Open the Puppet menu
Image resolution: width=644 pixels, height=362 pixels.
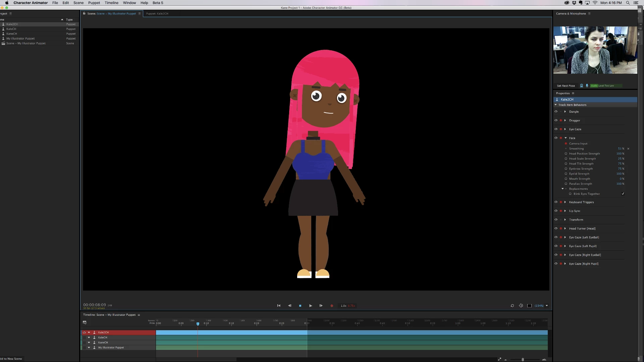(x=94, y=3)
